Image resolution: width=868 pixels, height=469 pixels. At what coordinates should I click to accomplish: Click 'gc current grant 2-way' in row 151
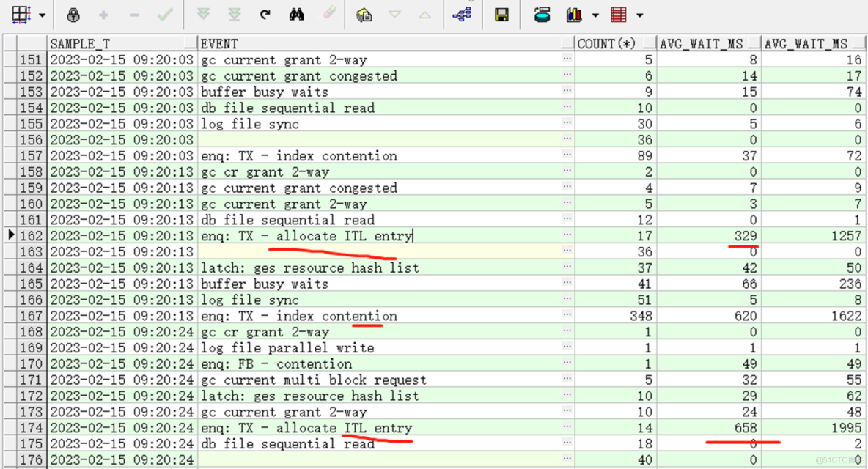coord(284,60)
